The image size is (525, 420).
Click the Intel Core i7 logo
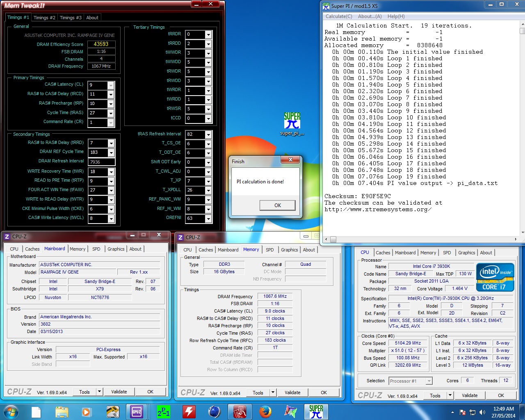click(x=495, y=277)
